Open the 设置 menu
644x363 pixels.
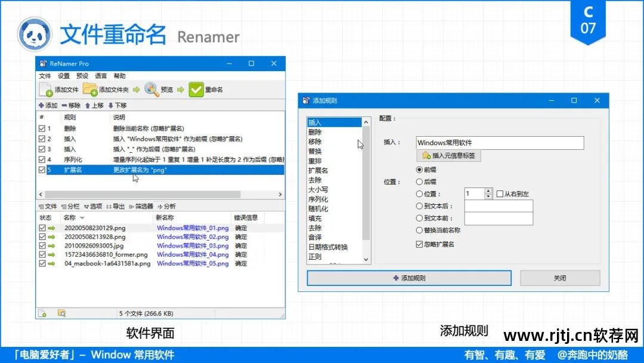click(62, 76)
